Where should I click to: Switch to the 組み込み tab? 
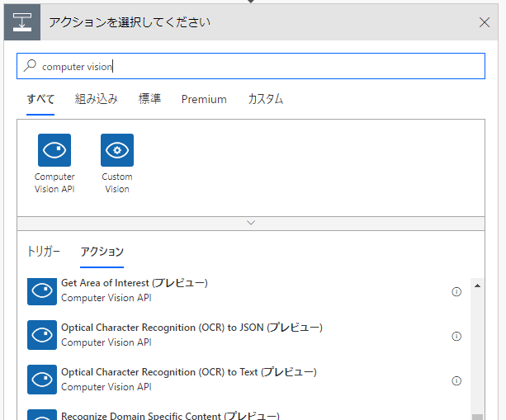97,99
